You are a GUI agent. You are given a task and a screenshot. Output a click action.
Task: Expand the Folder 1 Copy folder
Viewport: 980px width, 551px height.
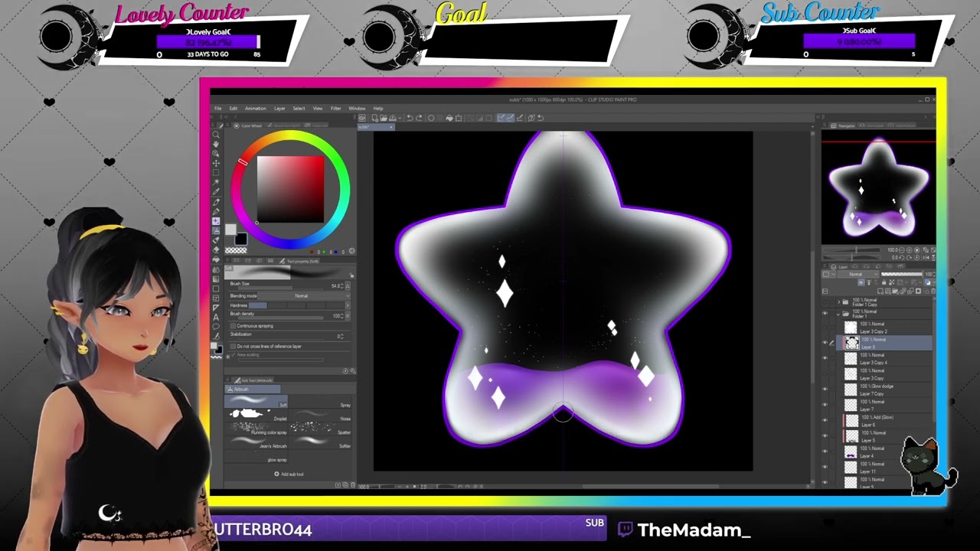tap(839, 302)
